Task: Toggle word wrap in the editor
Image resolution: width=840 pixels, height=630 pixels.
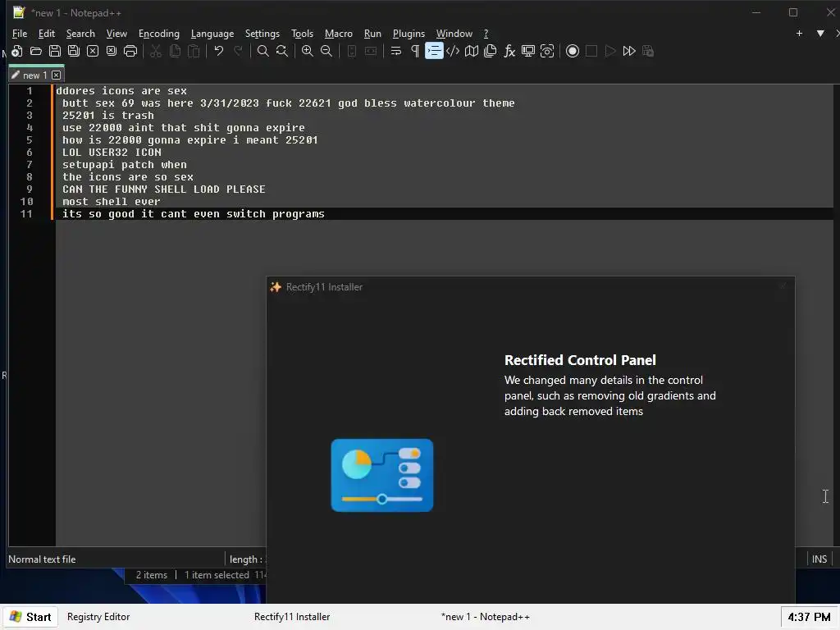Action: click(x=396, y=51)
